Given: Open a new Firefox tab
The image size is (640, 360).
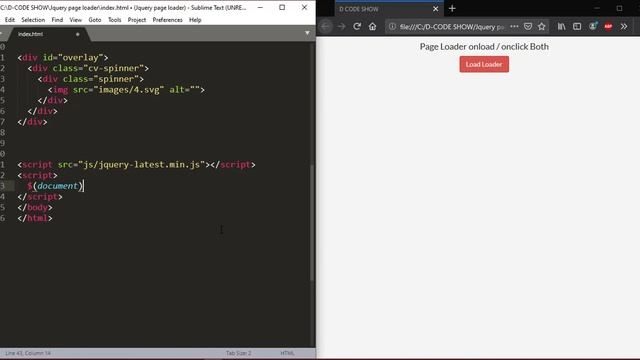Looking at the screenshot, I should [452, 9].
